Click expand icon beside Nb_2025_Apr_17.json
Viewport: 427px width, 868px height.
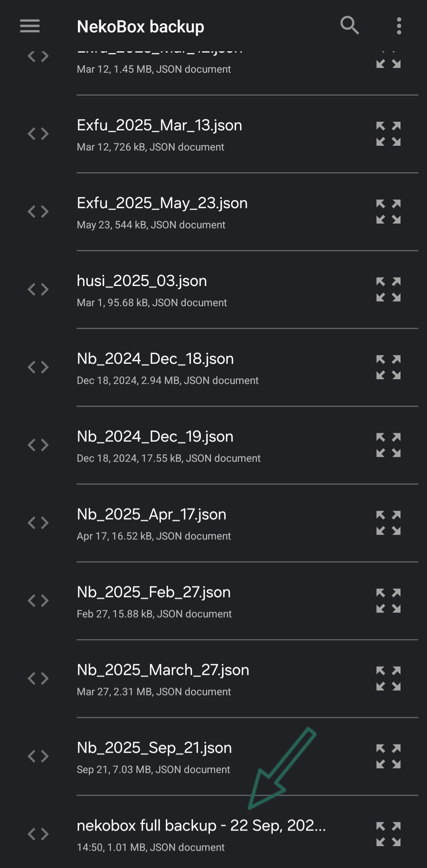tap(388, 523)
